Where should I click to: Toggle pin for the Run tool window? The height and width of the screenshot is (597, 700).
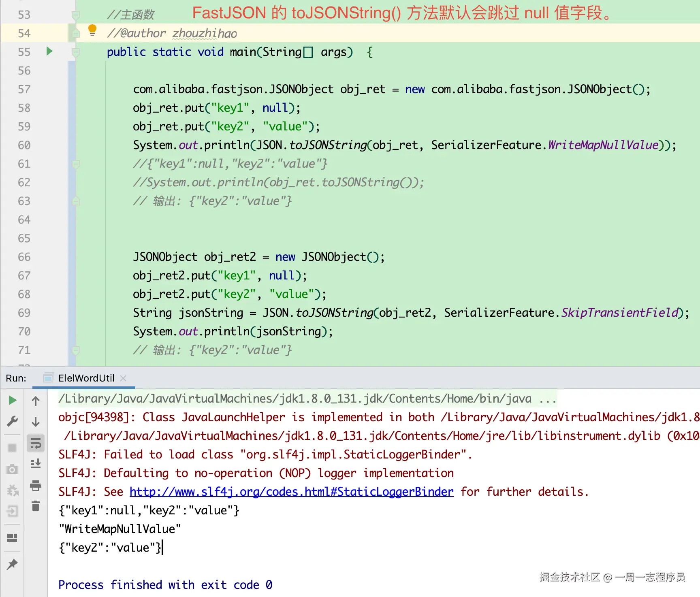(x=12, y=564)
